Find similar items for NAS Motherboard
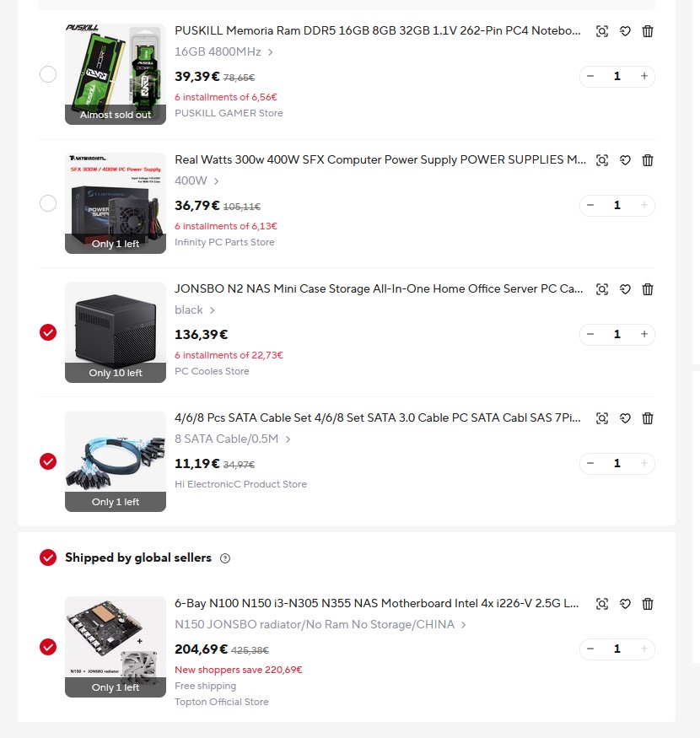 pos(601,603)
